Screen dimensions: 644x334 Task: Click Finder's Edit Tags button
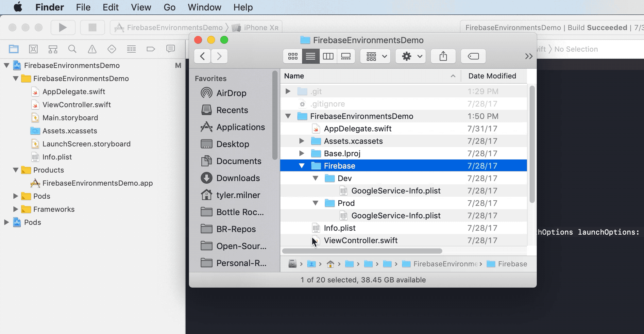[x=473, y=56]
